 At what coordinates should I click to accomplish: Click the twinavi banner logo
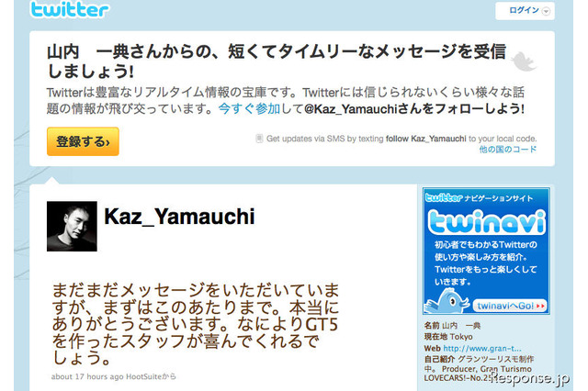(487, 222)
